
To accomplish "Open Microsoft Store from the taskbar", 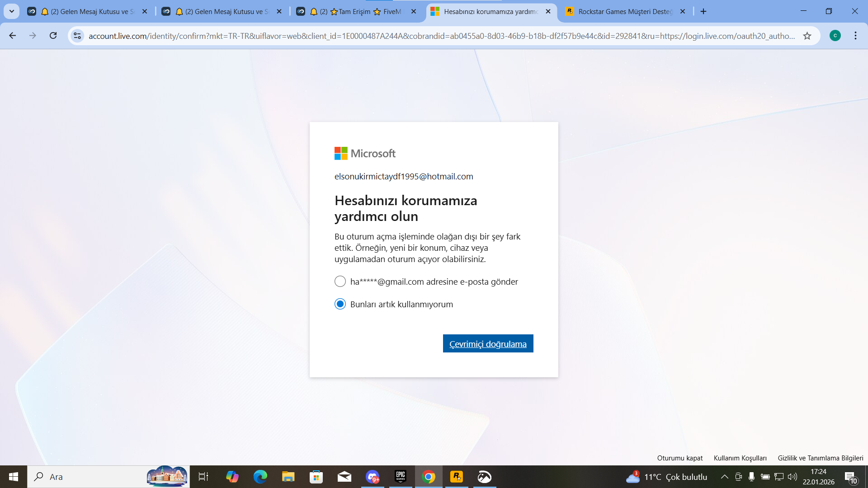I will point(316,477).
